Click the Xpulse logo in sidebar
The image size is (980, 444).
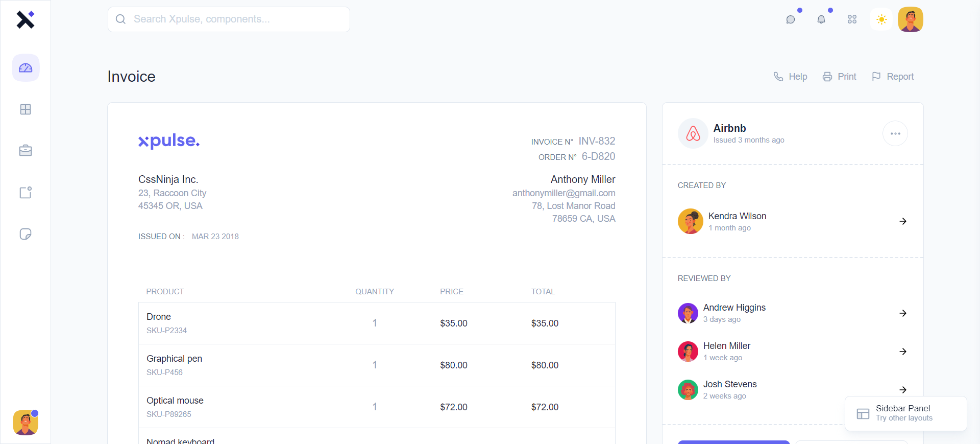pos(25,20)
